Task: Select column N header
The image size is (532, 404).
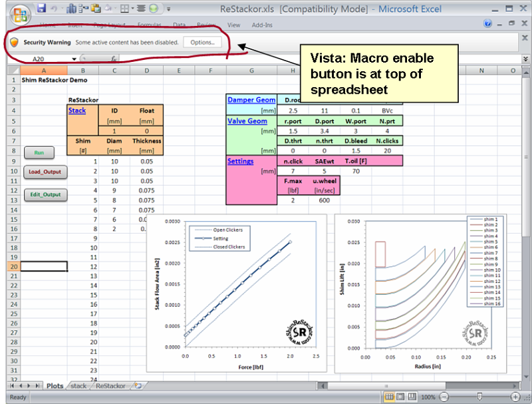Action: pos(481,71)
